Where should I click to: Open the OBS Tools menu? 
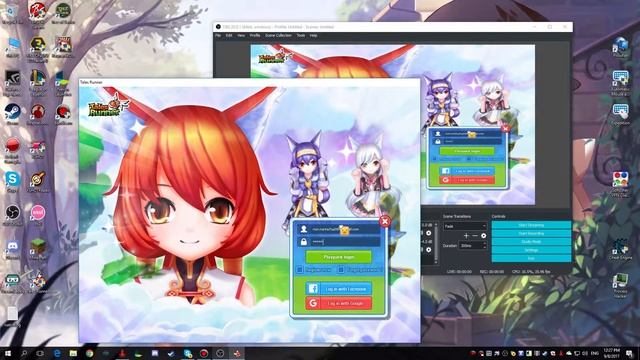click(x=301, y=36)
